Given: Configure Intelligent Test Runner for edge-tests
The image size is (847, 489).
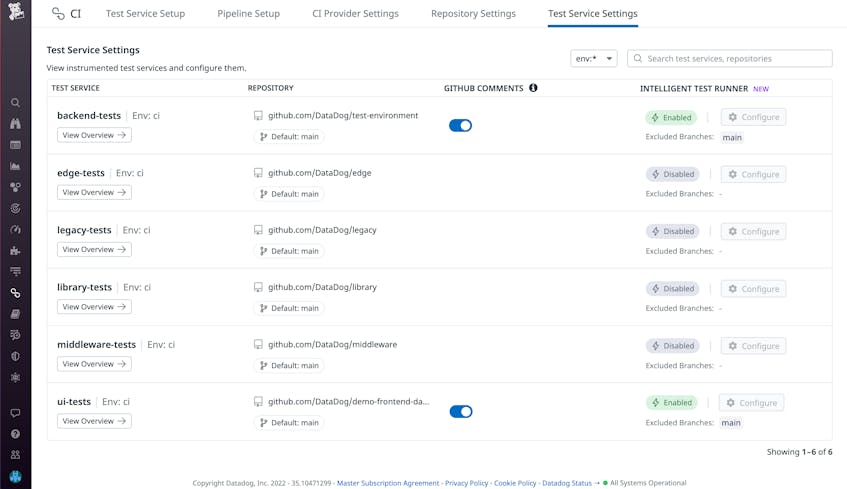Looking at the screenshot, I should coord(754,175).
